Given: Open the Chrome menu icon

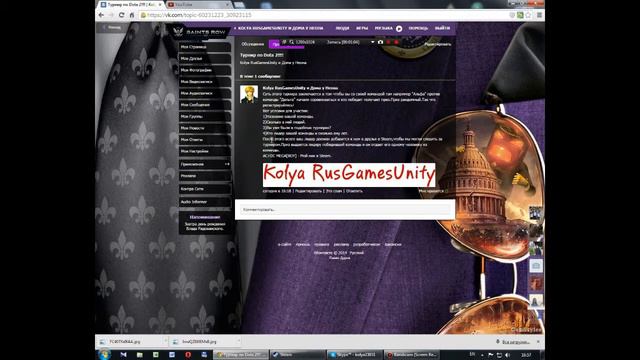Looking at the screenshot, I should (539, 15).
